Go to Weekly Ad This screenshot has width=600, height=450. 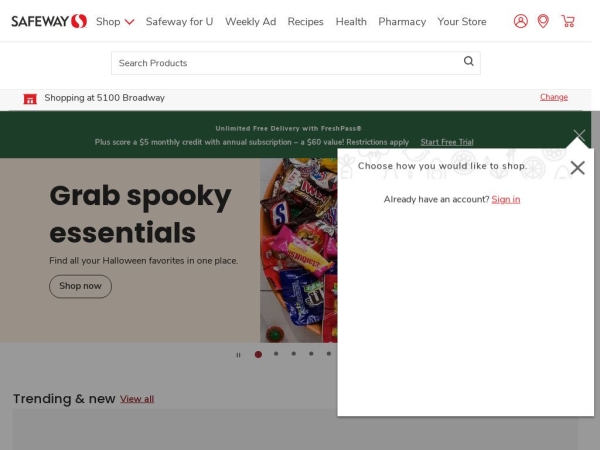[x=251, y=22]
